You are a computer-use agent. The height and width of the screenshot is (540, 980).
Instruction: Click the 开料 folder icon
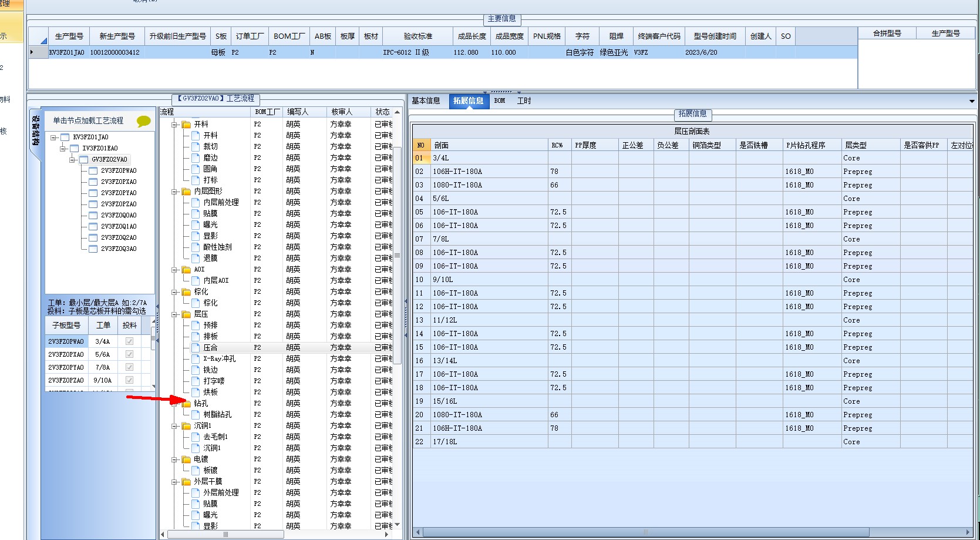tap(186, 125)
